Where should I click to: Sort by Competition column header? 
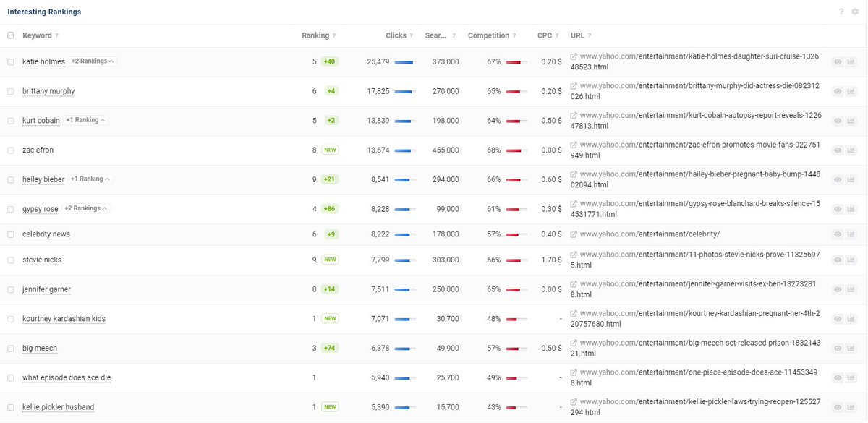pyautogui.click(x=488, y=35)
